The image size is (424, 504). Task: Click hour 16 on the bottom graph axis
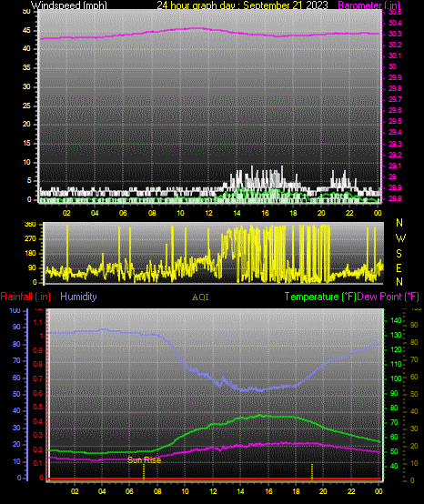268,491
